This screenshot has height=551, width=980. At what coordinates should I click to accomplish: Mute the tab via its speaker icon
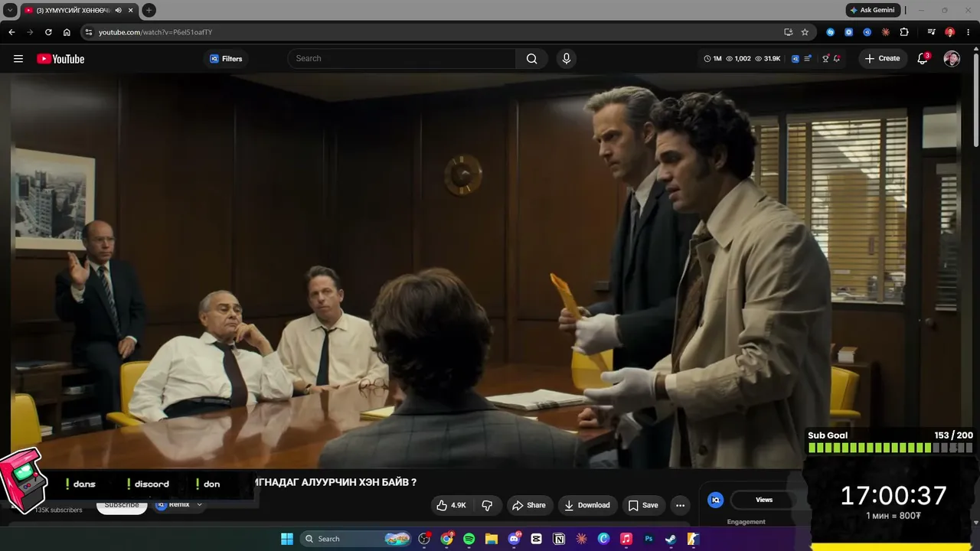tap(118, 10)
